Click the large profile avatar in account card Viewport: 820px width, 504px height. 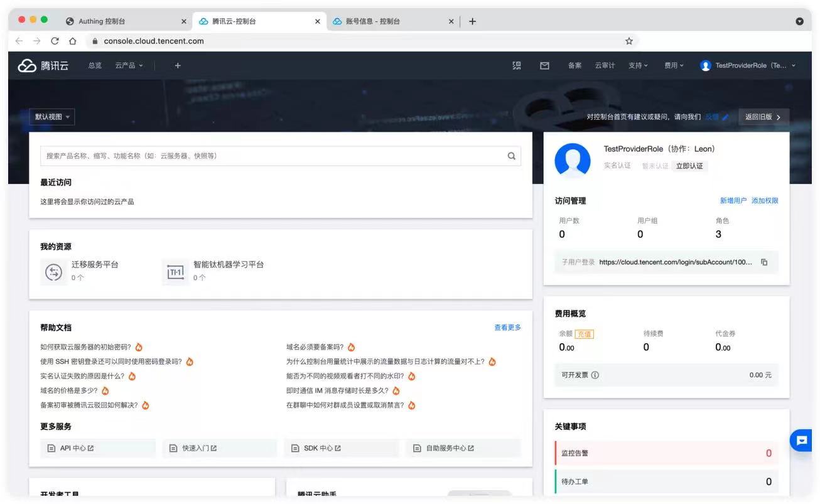[573, 161]
